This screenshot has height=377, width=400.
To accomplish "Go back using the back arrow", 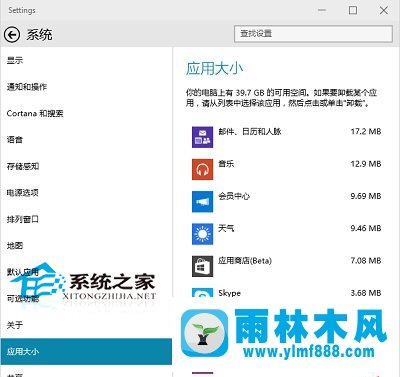I will [x=12, y=35].
